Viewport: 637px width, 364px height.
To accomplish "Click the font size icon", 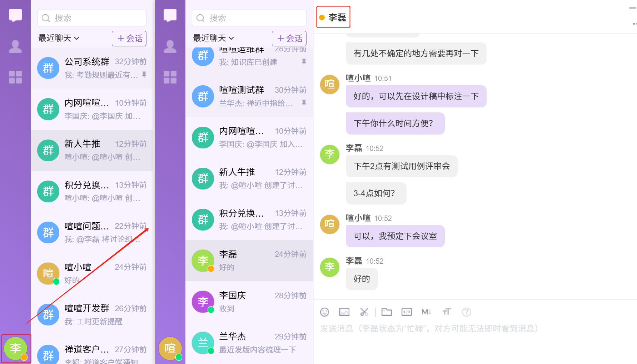I will (447, 312).
